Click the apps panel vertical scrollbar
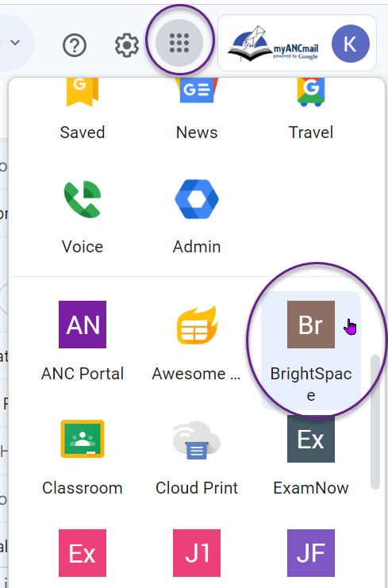 click(x=375, y=422)
